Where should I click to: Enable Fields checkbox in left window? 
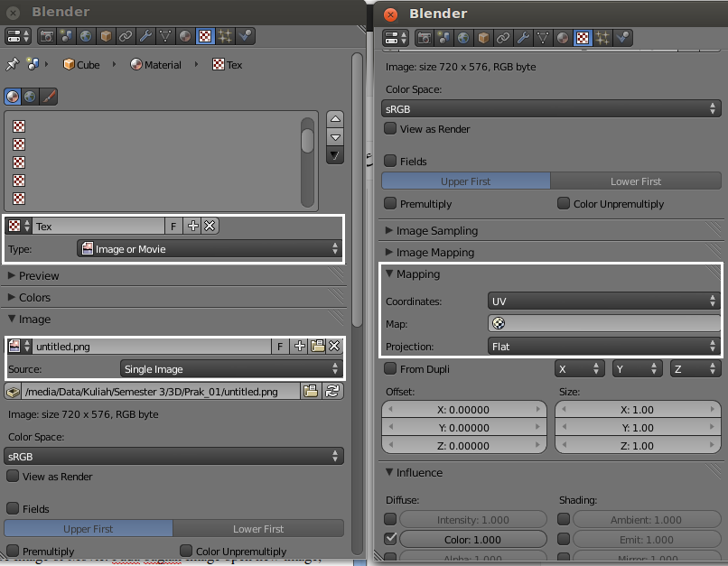coord(13,508)
